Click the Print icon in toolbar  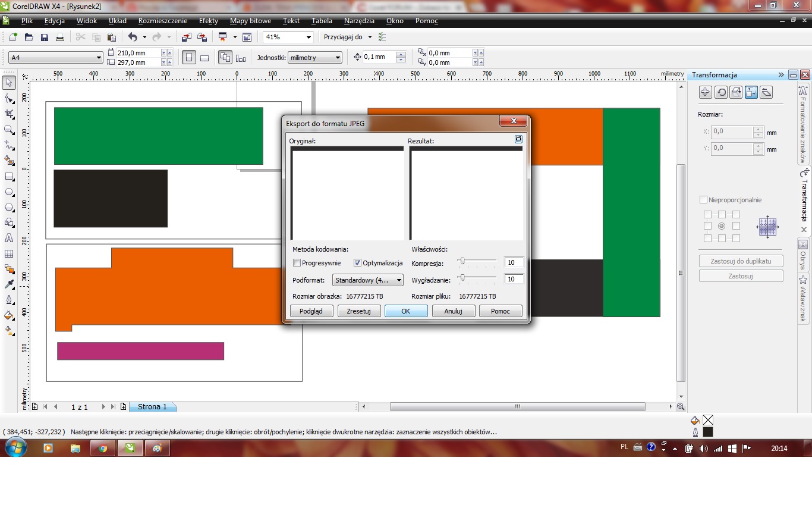click(59, 37)
